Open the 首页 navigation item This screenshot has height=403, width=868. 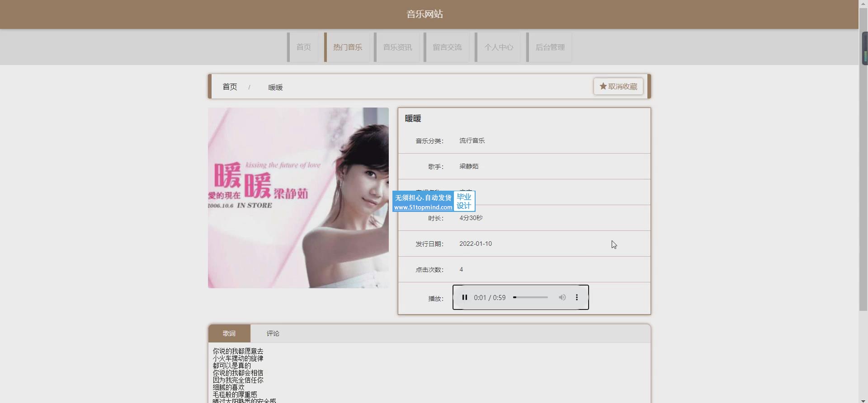click(x=303, y=47)
